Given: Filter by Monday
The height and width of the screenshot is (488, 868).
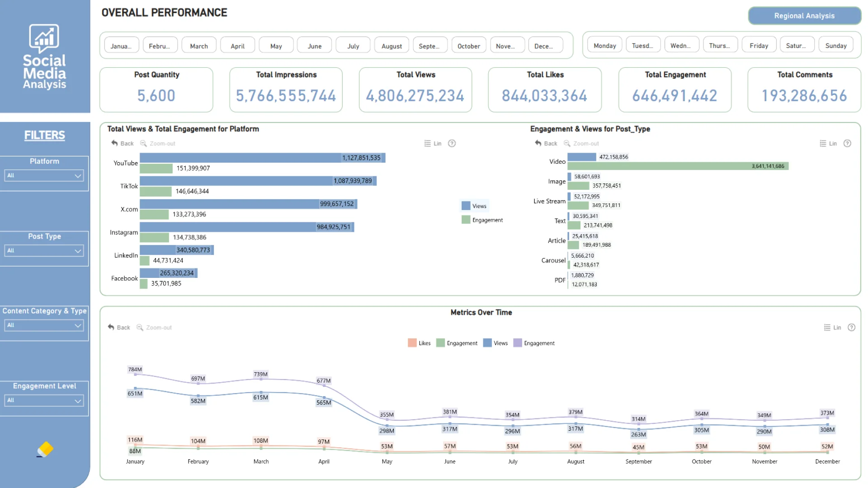Looking at the screenshot, I should tap(605, 45).
